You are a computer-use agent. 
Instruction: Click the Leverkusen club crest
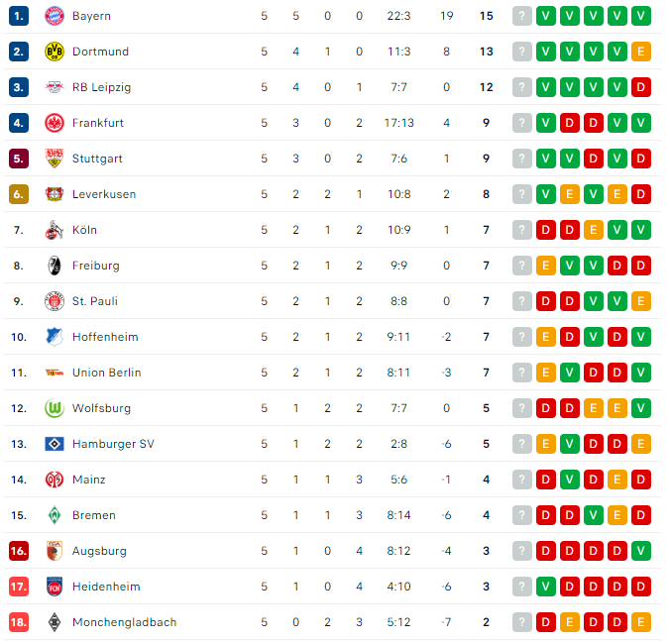54,194
